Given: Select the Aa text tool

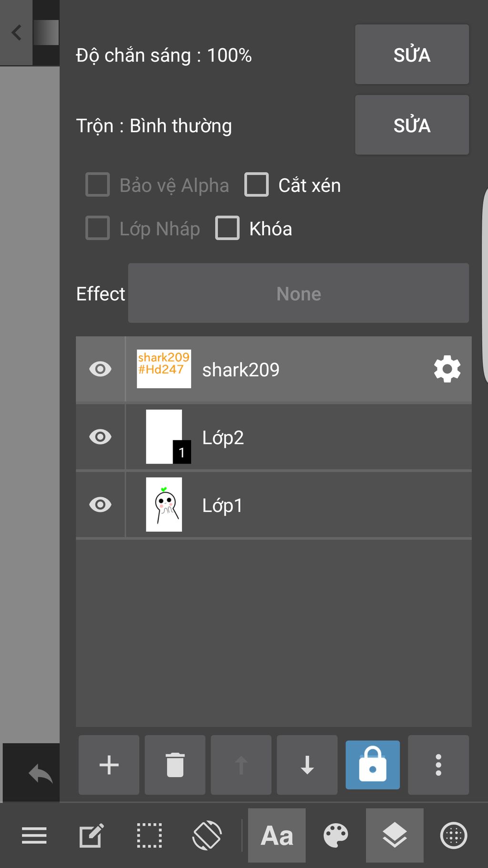Looking at the screenshot, I should click(277, 836).
